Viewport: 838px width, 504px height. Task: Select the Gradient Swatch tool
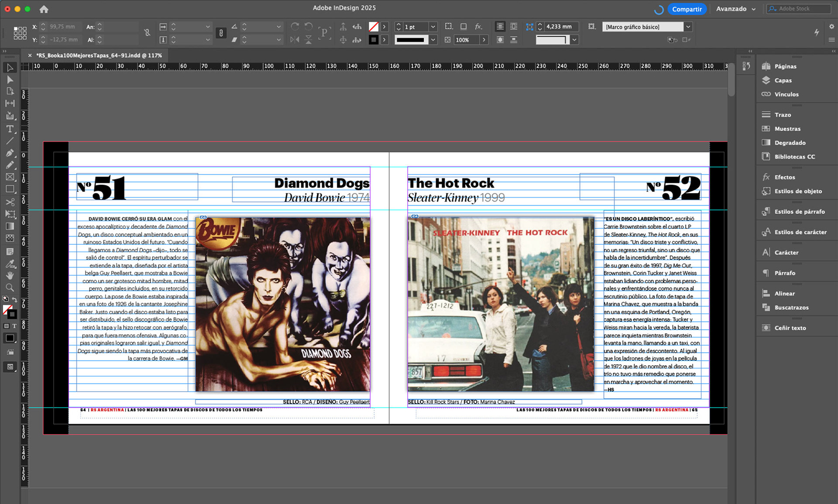coord(10,226)
